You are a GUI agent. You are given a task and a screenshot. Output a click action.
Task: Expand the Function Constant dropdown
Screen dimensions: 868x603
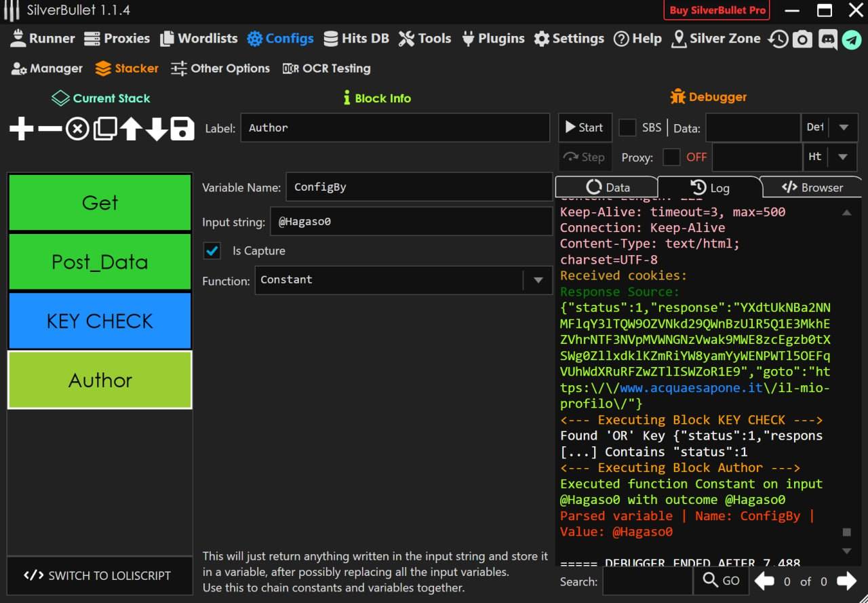pyautogui.click(x=538, y=280)
